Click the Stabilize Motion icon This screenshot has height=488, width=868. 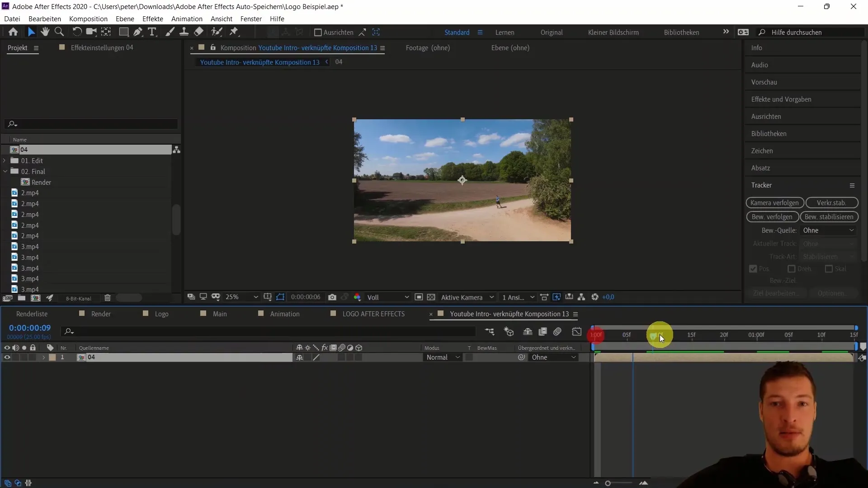pos(829,216)
